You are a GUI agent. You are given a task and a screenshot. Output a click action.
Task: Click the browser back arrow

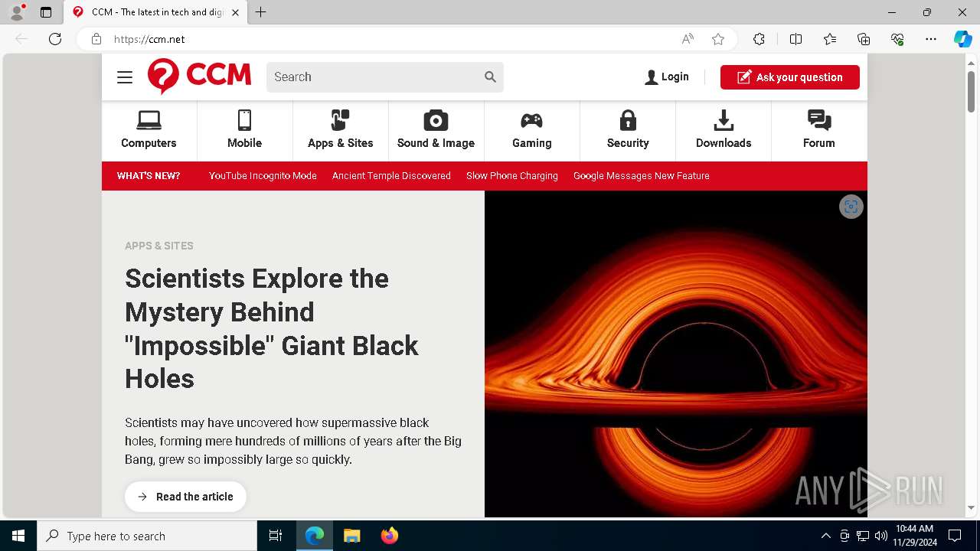coord(21,39)
